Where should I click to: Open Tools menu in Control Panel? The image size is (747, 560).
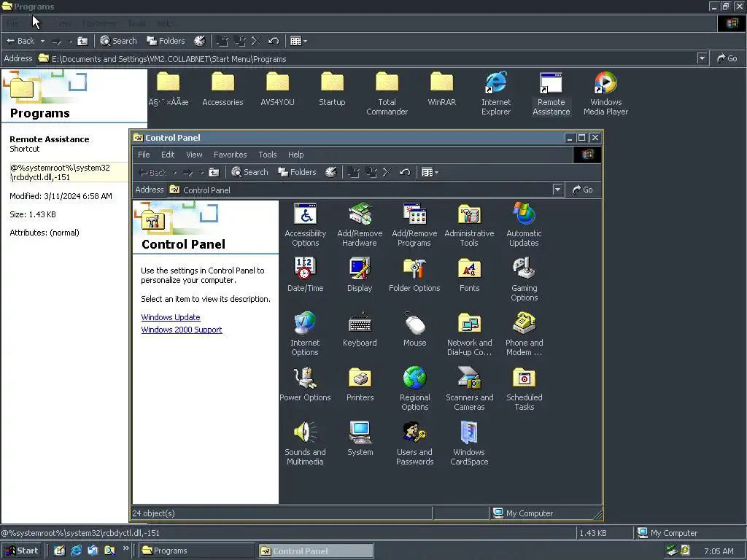pos(267,155)
